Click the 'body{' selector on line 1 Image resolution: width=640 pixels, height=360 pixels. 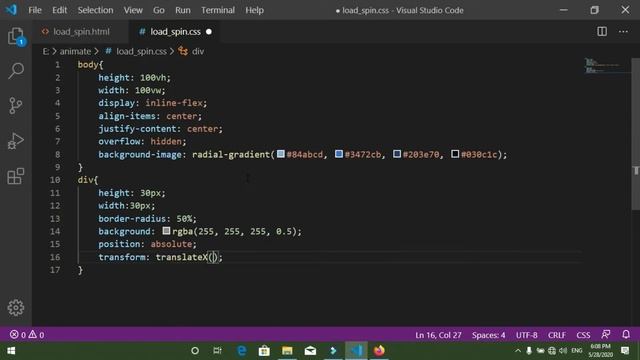(90, 64)
